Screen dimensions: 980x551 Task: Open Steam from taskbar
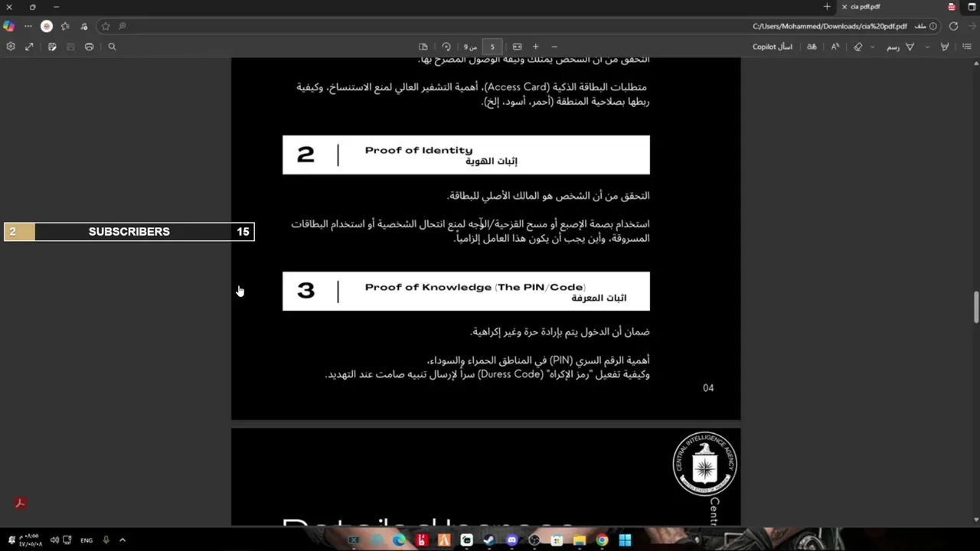489,540
